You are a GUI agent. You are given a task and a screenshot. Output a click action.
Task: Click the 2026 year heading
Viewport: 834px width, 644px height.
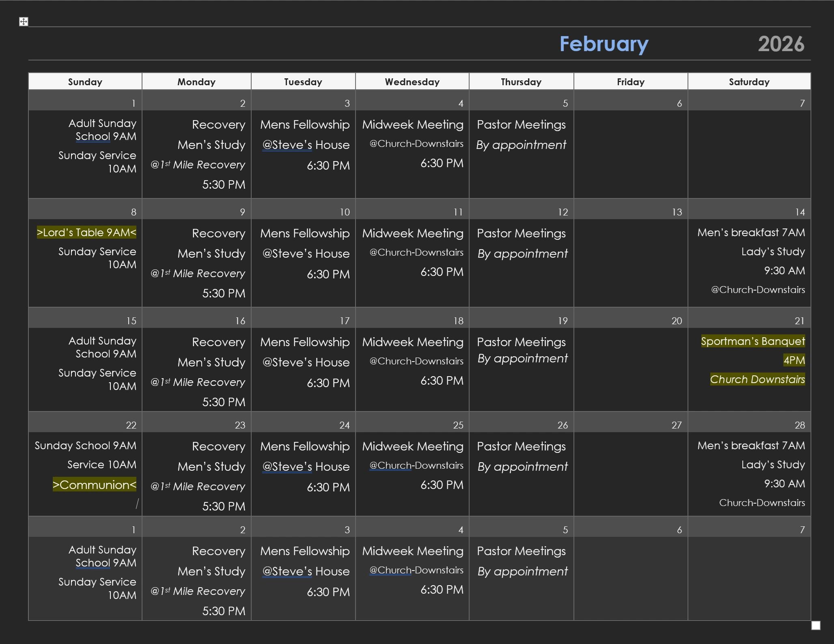781,44
